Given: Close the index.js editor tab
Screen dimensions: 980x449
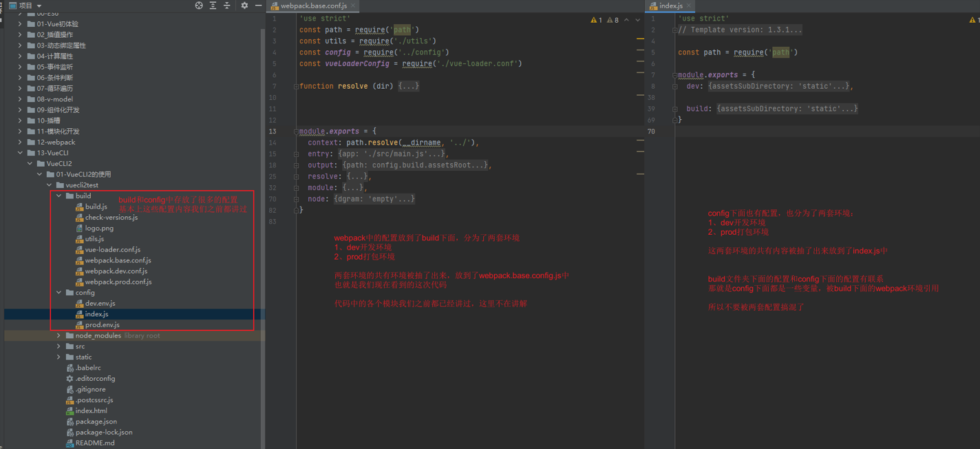Looking at the screenshot, I should (x=688, y=6).
